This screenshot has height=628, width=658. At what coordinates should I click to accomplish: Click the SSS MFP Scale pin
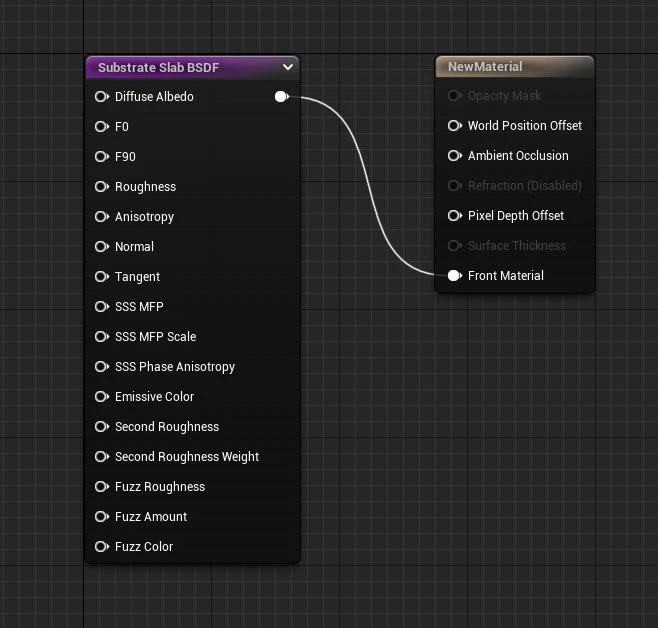101,337
